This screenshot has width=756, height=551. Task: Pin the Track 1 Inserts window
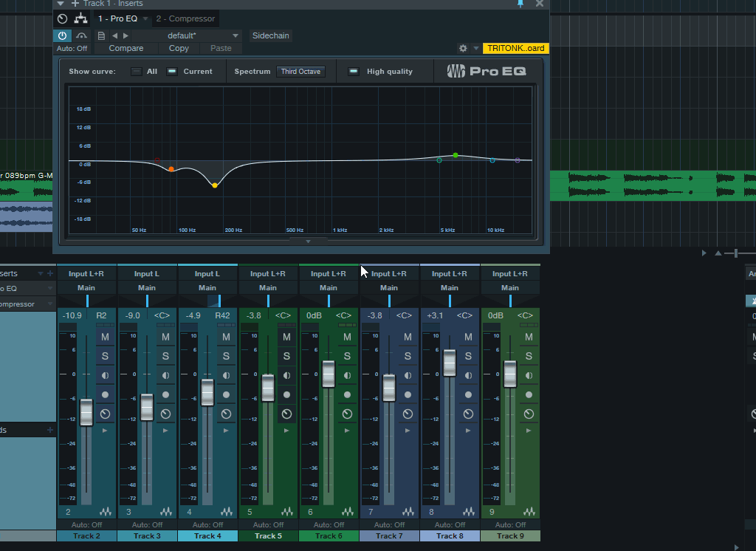pos(520,4)
